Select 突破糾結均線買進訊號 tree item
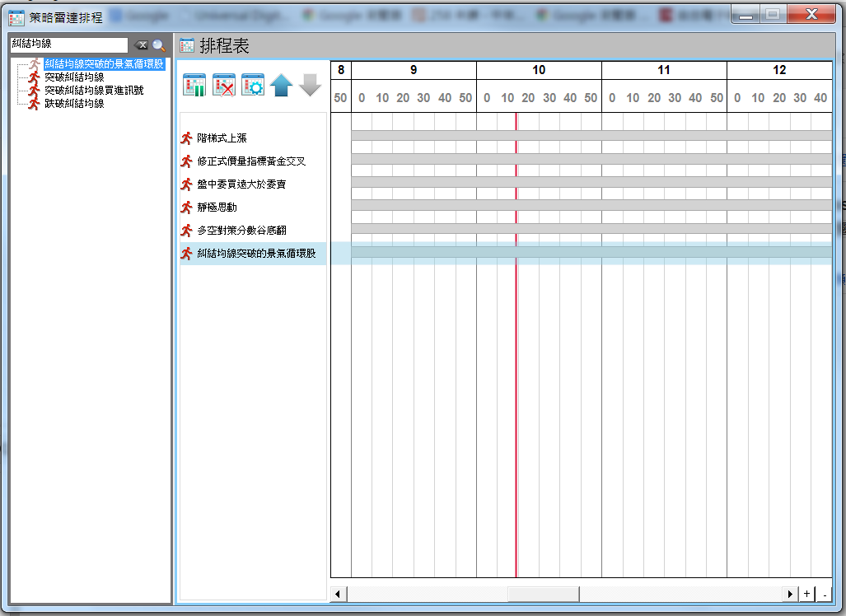The width and height of the screenshot is (846, 616). [93, 90]
